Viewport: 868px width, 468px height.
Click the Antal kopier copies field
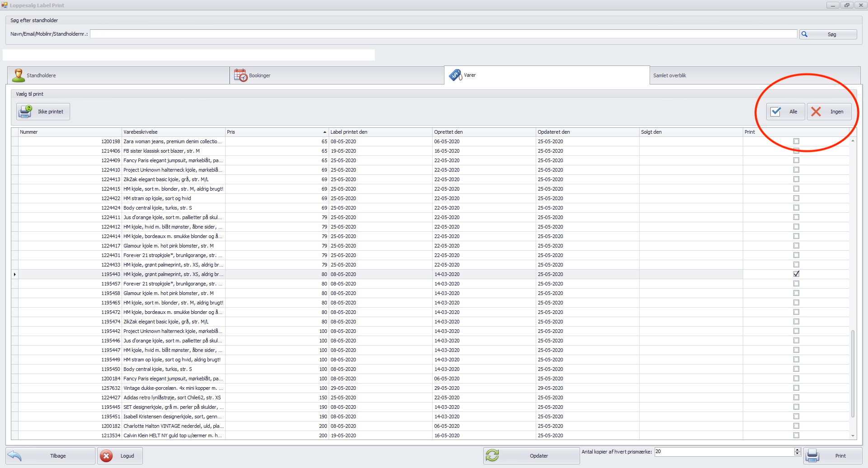point(724,452)
